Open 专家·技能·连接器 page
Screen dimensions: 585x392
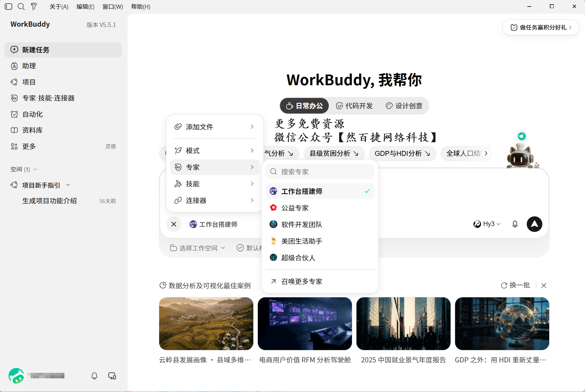pyautogui.click(x=63, y=98)
